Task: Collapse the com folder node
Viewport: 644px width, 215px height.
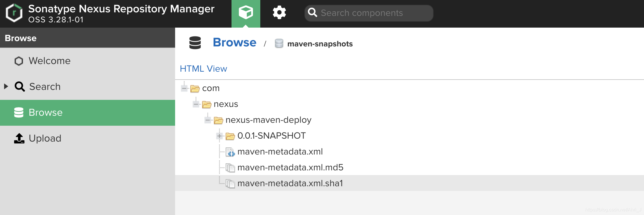Action: 185,88
